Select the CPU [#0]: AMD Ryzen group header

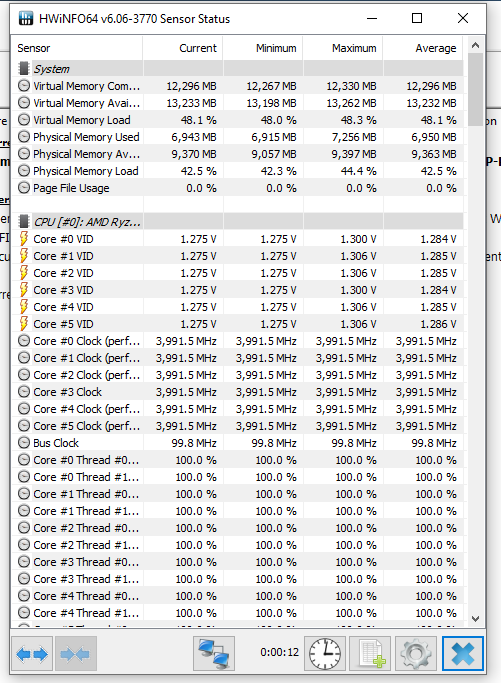238,222
